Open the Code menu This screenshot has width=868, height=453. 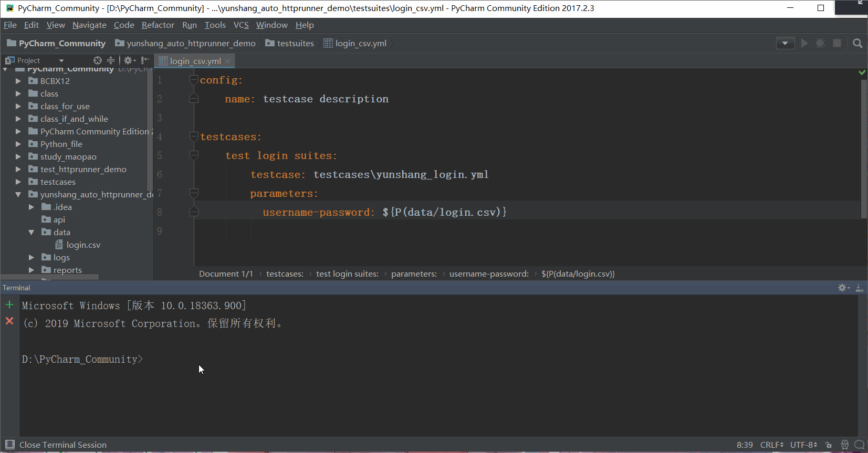124,25
